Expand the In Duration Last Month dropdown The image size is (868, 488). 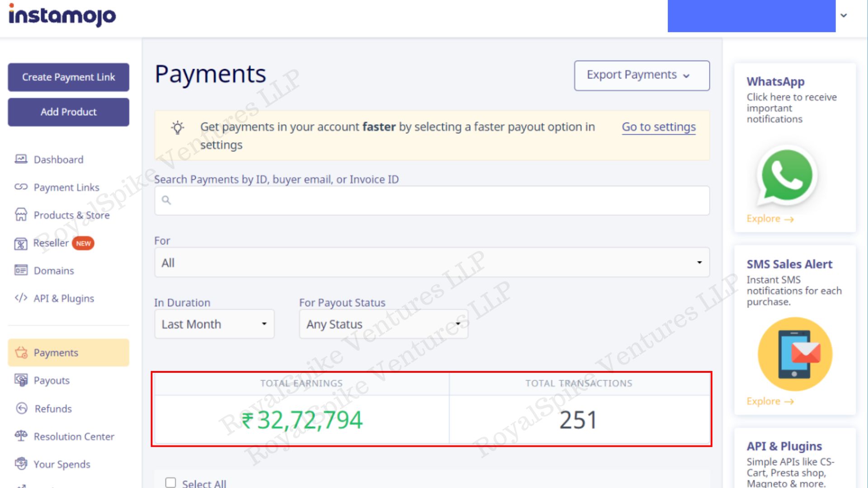tap(214, 324)
